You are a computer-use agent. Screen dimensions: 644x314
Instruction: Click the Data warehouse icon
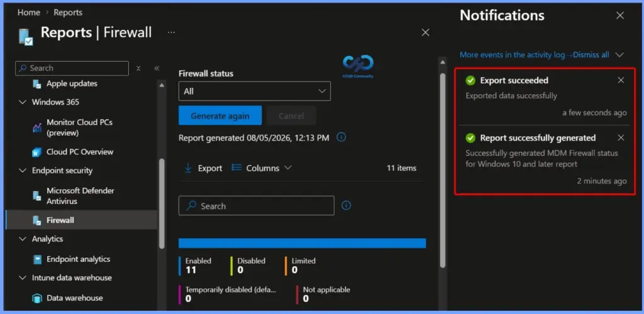click(x=37, y=298)
